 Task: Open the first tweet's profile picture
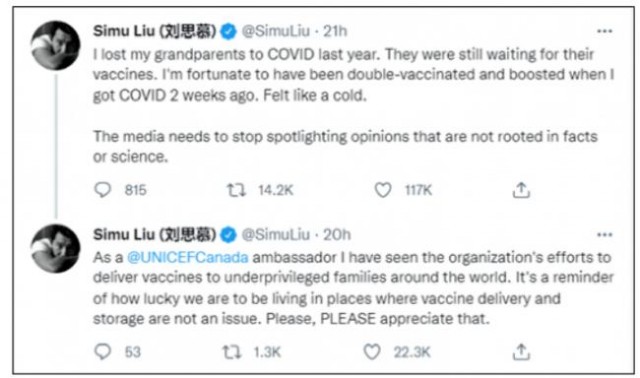(56, 45)
